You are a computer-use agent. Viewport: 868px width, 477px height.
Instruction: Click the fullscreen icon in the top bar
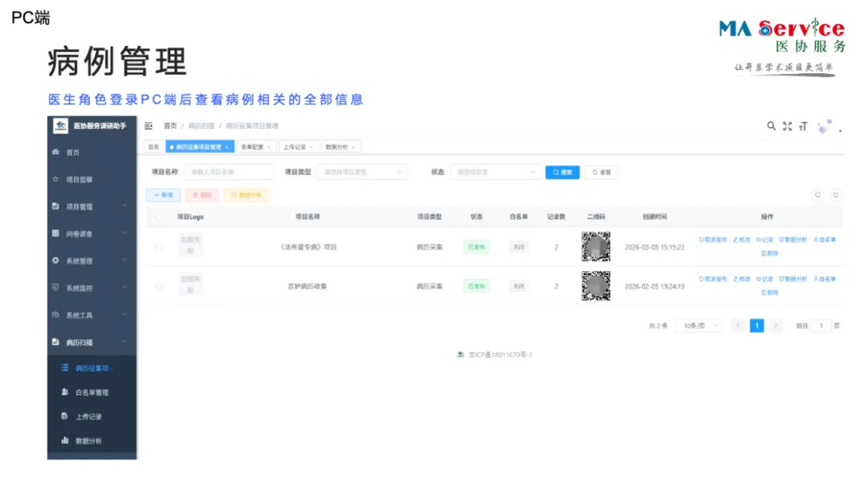(x=787, y=126)
